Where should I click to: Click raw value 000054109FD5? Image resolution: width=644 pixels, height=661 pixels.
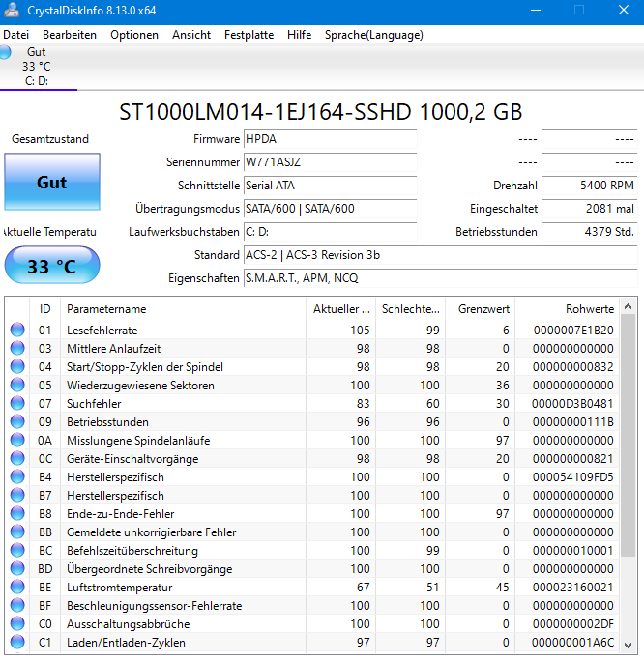click(572, 477)
